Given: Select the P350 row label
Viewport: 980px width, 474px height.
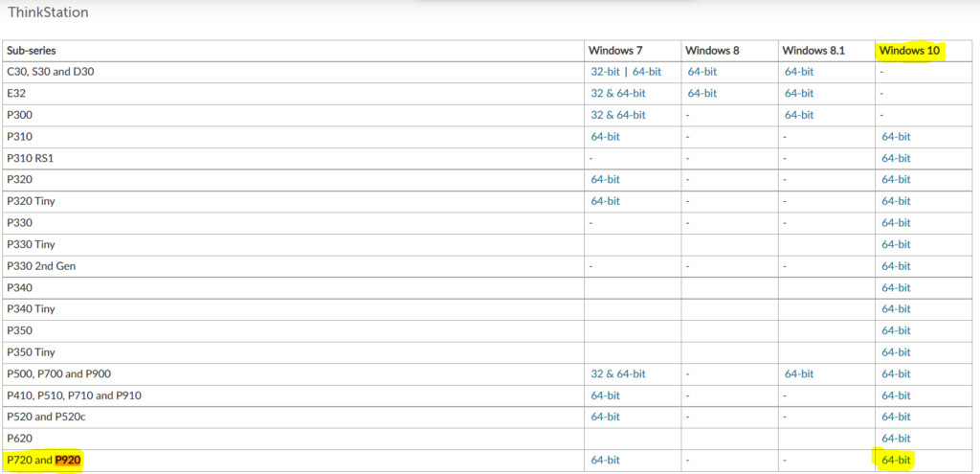Looking at the screenshot, I should coord(19,330).
